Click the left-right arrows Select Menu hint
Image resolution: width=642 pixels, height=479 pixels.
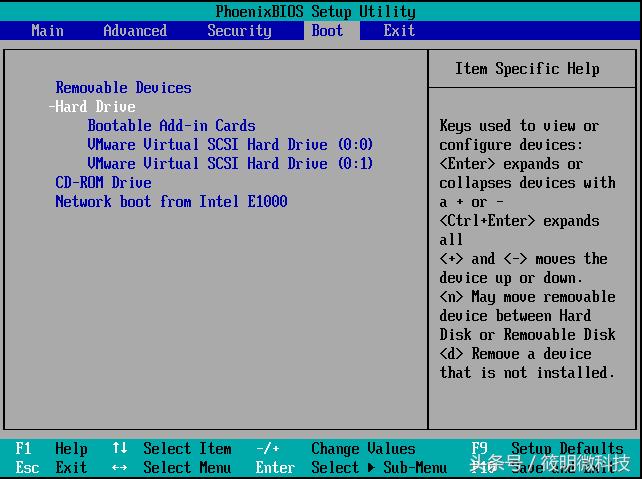[x=172, y=467]
